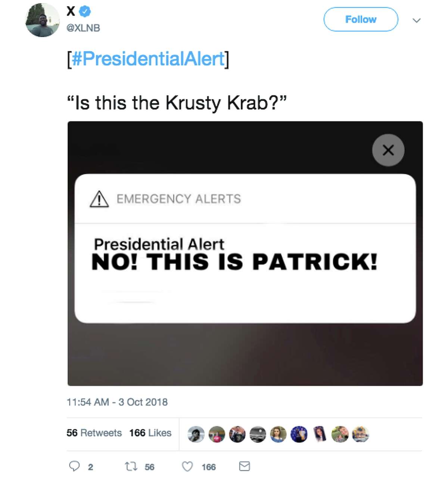The height and width of the screenshot is (493, 448).
Task: Like the tweet using the heart icon
Action: [187, 466]
